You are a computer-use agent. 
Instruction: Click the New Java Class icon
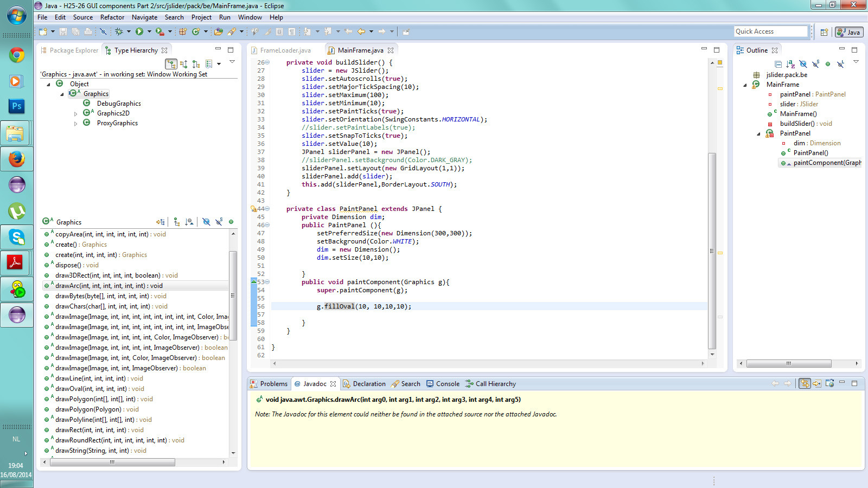(196, 31)
